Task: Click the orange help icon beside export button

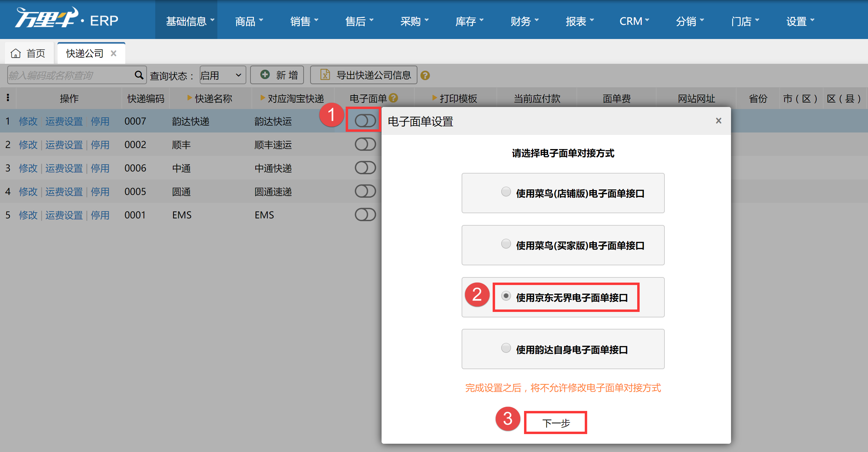Action: [x=425, y=75]
